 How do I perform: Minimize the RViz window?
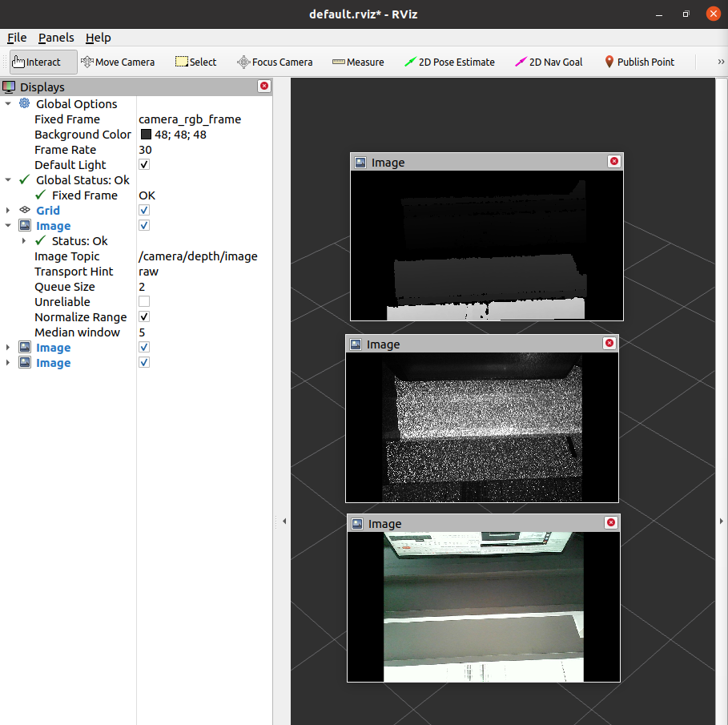(x=659, y=14)
